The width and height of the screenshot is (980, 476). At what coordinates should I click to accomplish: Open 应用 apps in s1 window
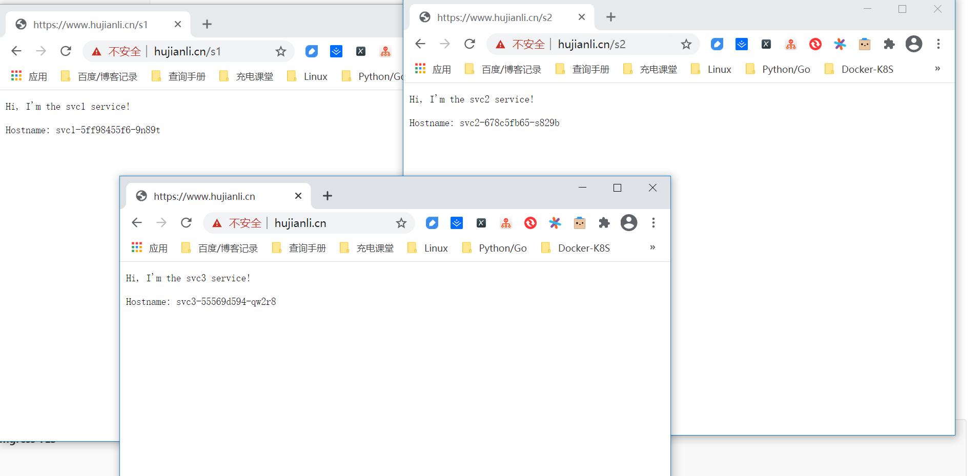(x=29, y=76)
